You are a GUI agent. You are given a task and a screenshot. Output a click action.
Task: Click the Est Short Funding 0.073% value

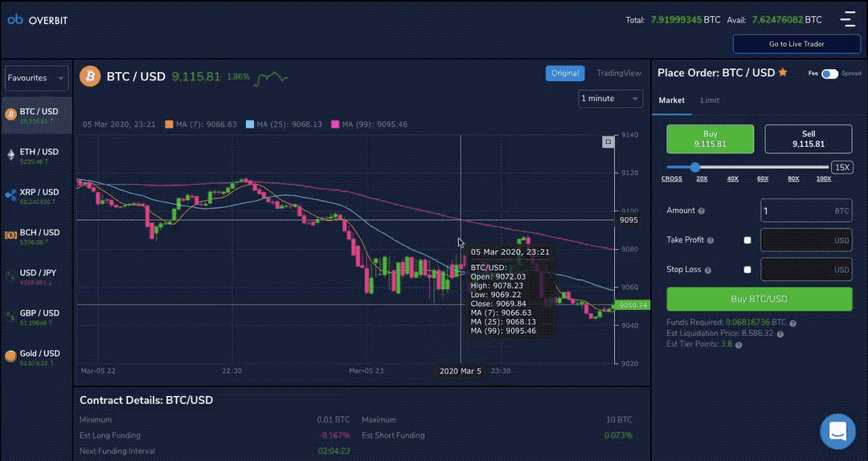click(x=618, y=435)
